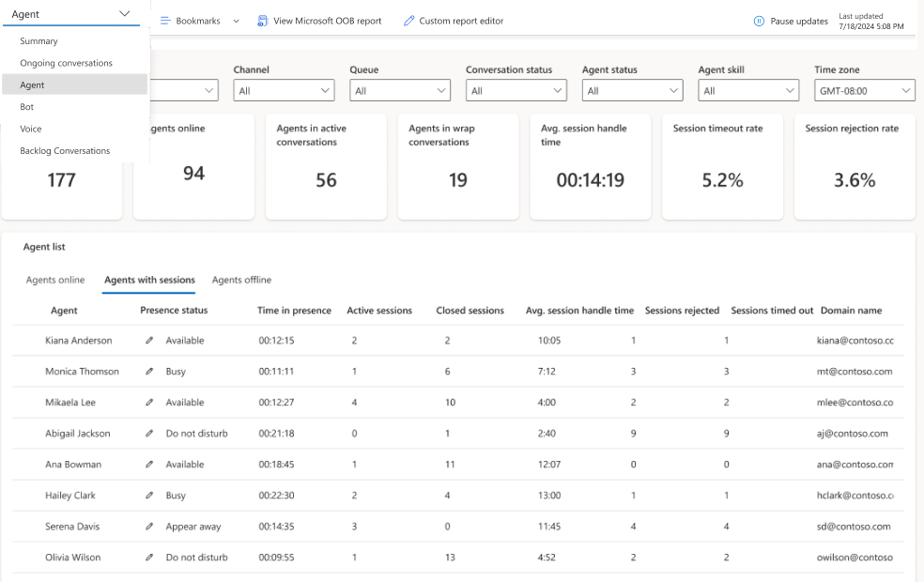Edit presence status for Hailey Clark

[x=149, y=496]
